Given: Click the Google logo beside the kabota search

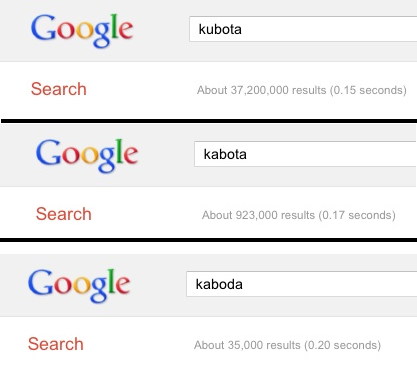Looking at the screenshot, I should pyautogui.click(x=87, y=156).
